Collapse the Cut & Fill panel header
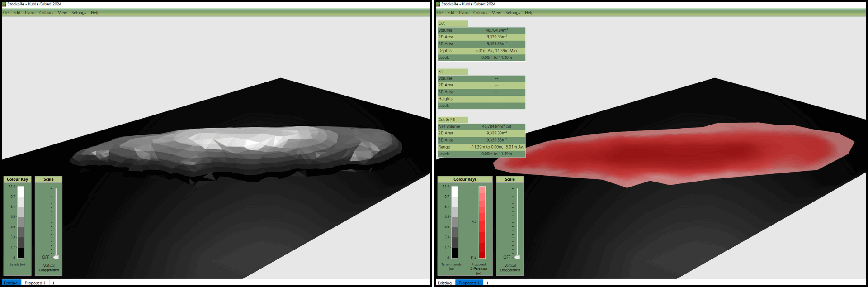Image resolution: width=868 pixels, height=288 pixels. 452,120
